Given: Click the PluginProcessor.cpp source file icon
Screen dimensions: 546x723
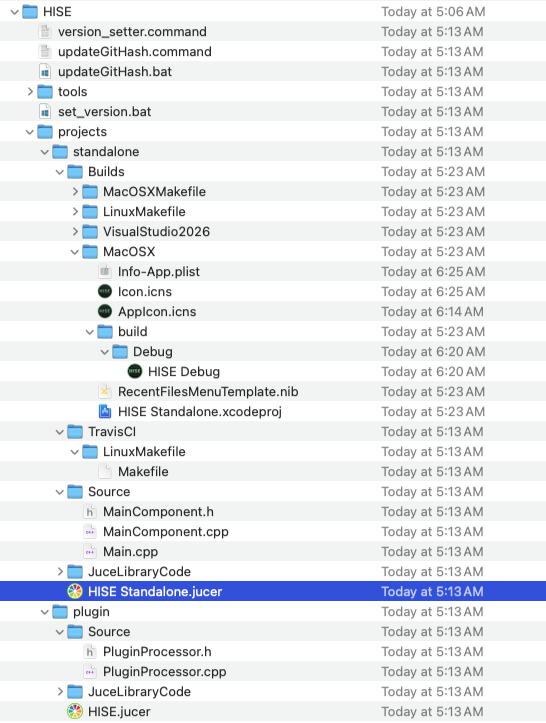Looking at the screenshot, I should pyautogui.click(x=90, y=671).
